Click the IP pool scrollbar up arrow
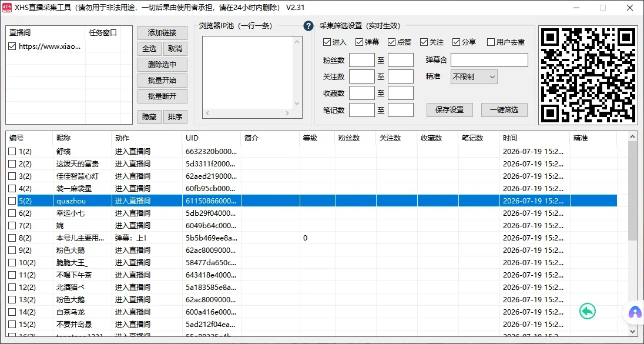 point(297,42)
